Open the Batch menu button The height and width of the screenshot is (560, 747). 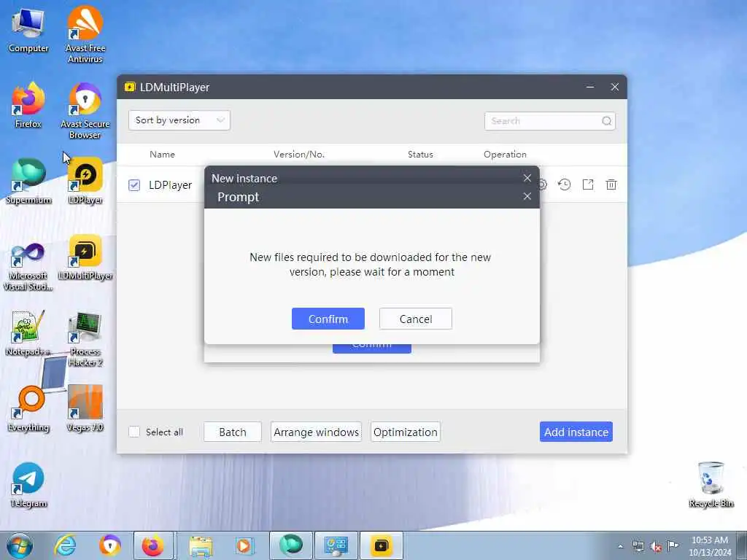pyautogui.click(x=233, y=432)
